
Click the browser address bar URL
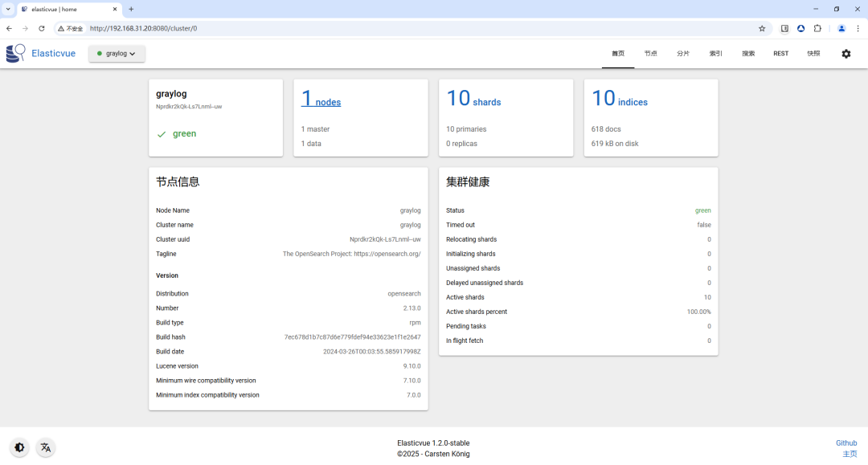coord(143,28)
